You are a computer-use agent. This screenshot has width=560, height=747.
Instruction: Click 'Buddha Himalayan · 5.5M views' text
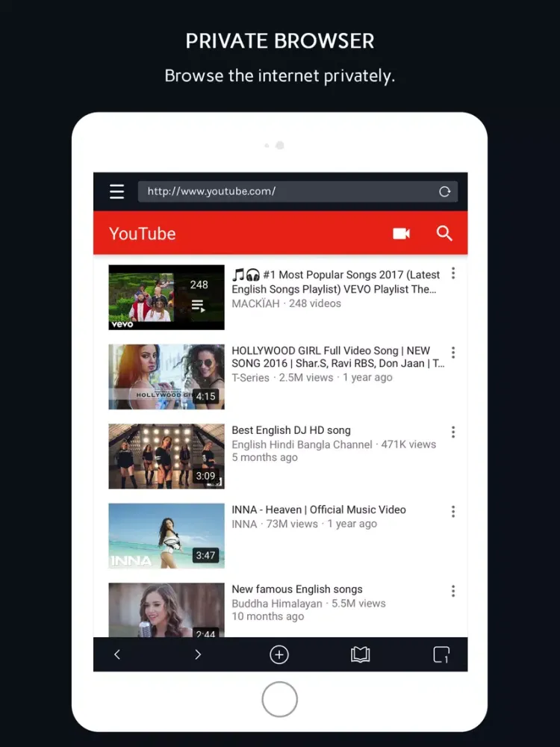(x=308, y=604)
